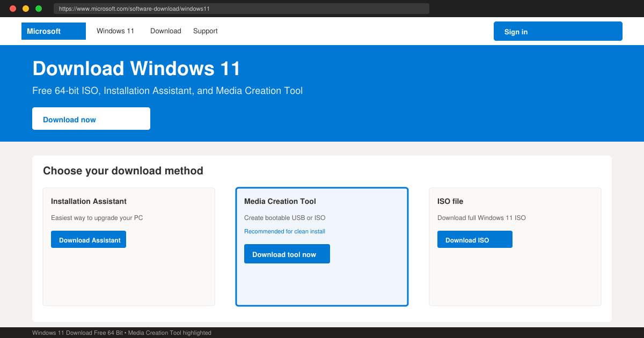Click the Create bootable USB or ISO text

[x=285, y=218]
